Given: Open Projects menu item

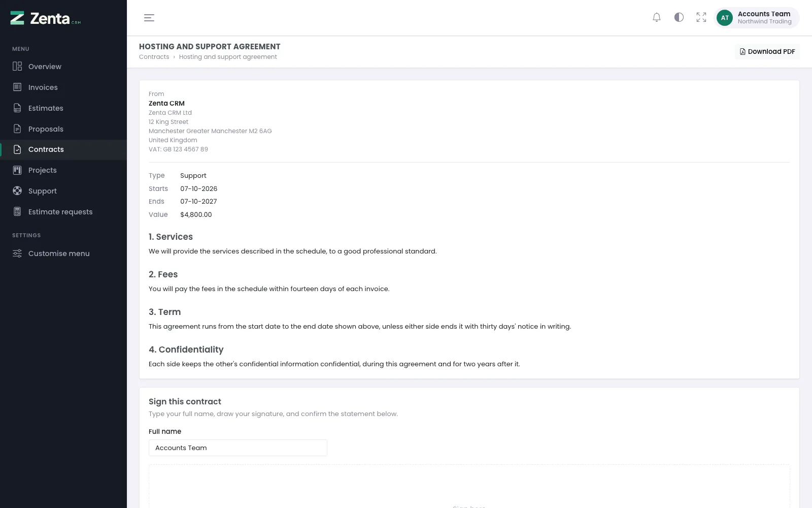Looking at the screenshot, I should 63,170.
